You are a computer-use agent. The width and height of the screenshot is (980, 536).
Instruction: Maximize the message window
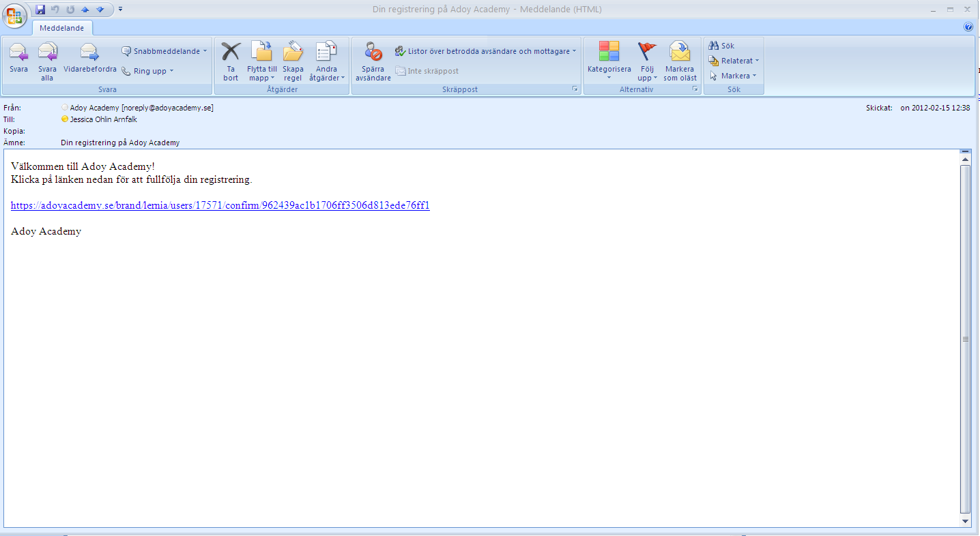click(950, 10)
